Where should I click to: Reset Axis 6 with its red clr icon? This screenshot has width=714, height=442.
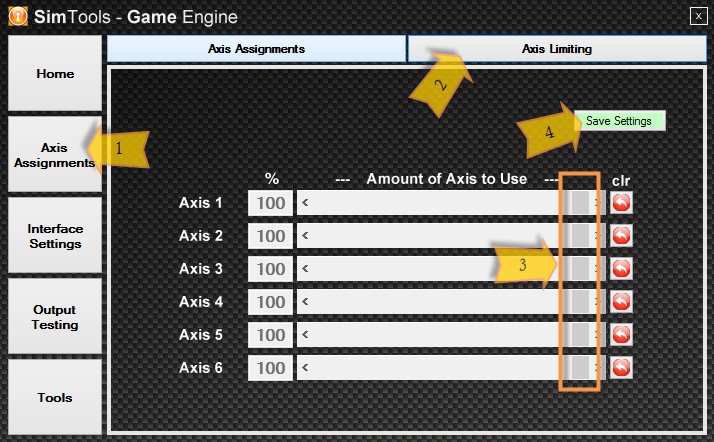point(621,367)
